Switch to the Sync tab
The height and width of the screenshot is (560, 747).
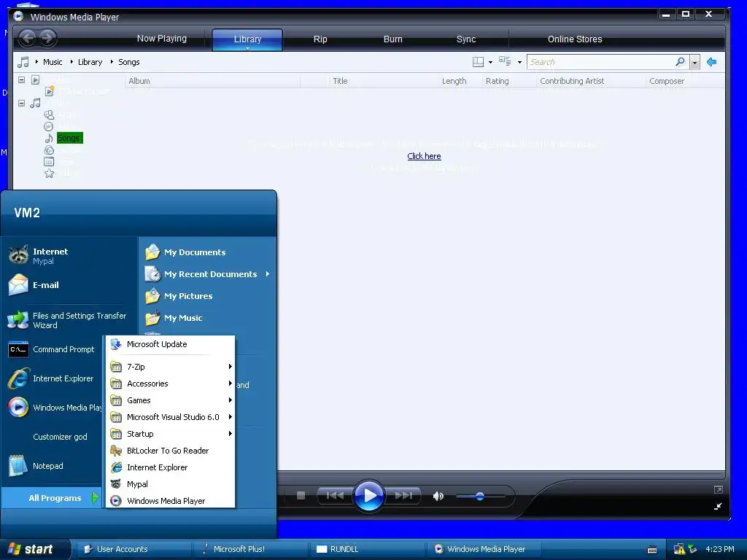tap(466, 39)
